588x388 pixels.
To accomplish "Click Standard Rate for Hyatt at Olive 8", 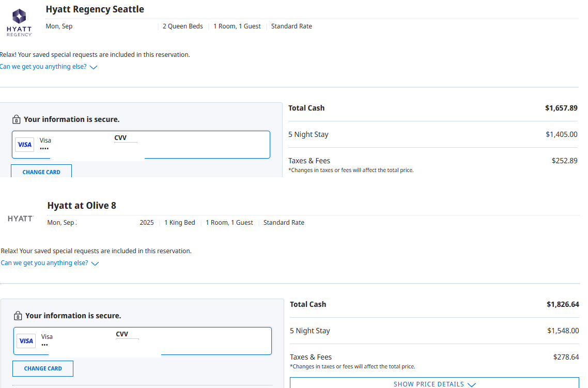I will pos(284,223).
